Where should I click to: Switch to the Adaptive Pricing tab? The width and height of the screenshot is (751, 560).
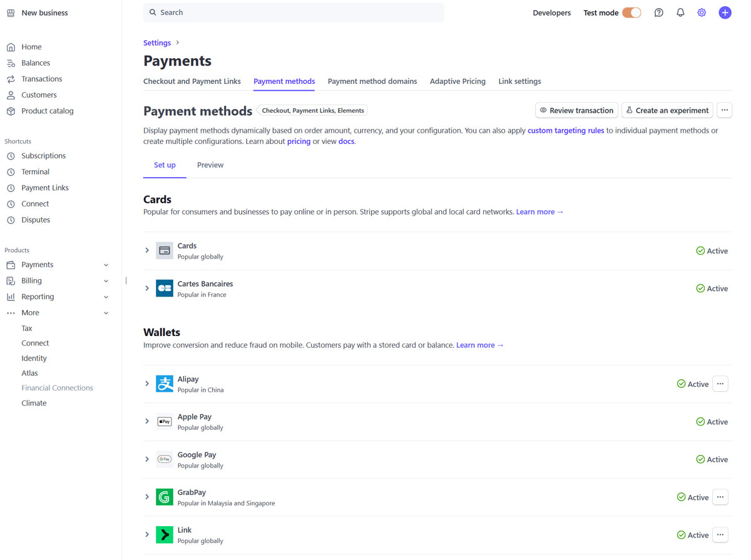coord(457,81)
